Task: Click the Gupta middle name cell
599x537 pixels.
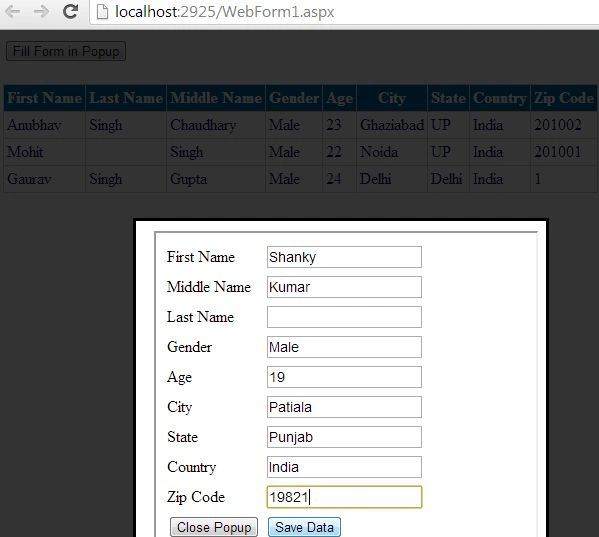Action: tap(216, 179)
